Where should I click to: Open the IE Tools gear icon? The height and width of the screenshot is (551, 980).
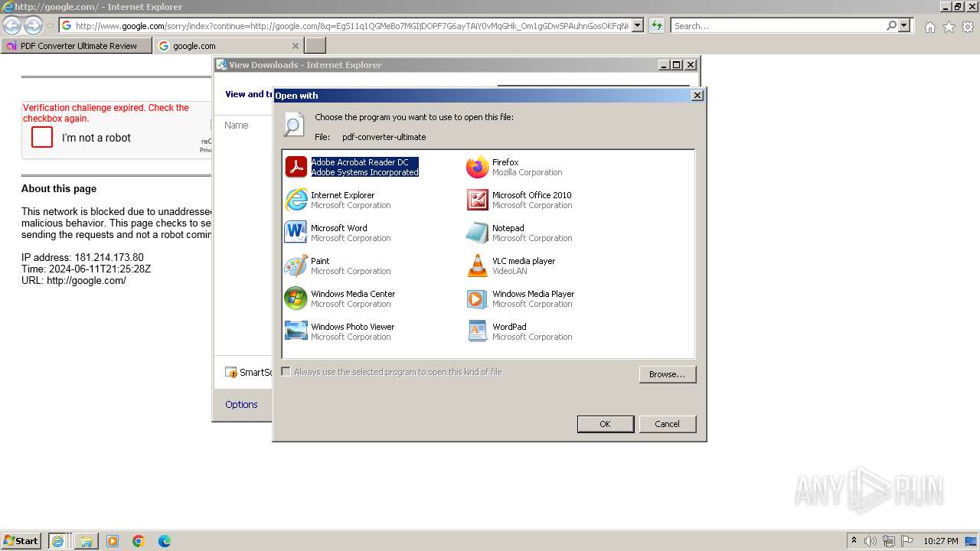coord(968,27)
